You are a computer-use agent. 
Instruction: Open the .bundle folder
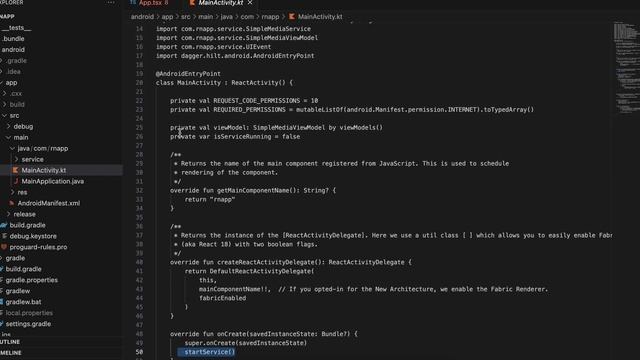13,39
